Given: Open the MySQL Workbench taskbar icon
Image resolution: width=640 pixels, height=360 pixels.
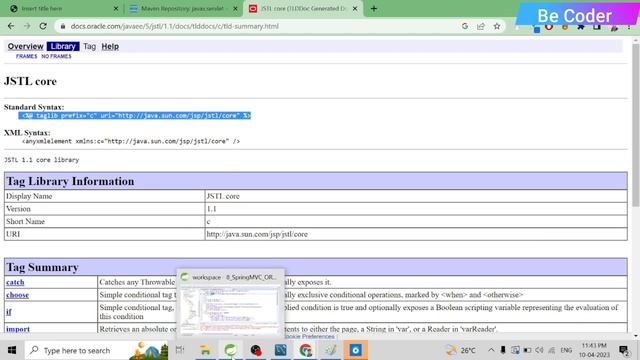Looking at the screenshot, I should pyautogui.click(x=281, y=350).
